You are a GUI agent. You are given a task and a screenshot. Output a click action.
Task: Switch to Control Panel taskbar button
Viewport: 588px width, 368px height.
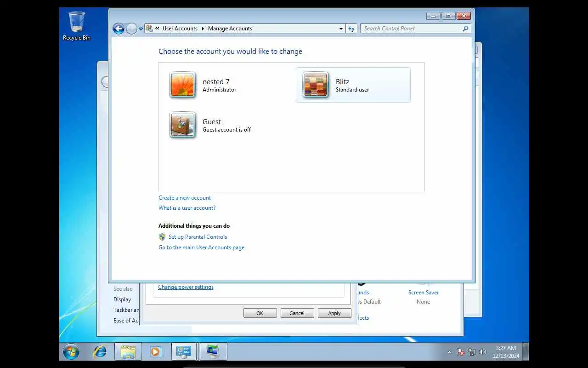click(184, 352)
